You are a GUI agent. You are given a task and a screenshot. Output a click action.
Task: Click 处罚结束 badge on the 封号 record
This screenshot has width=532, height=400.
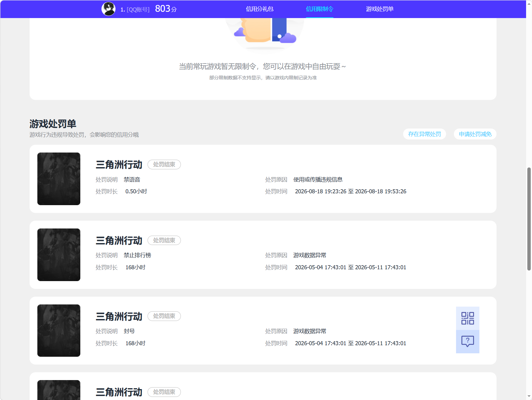pos(164,316)
